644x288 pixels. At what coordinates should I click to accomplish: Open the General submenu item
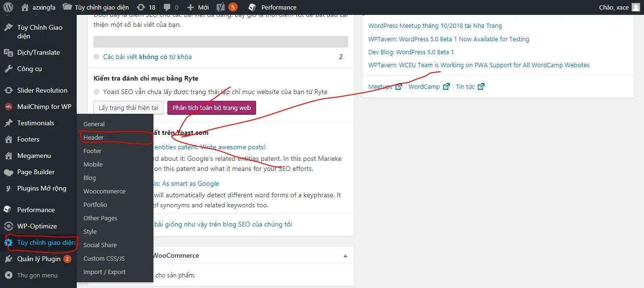pyautogui.click(x=94, y=124)
